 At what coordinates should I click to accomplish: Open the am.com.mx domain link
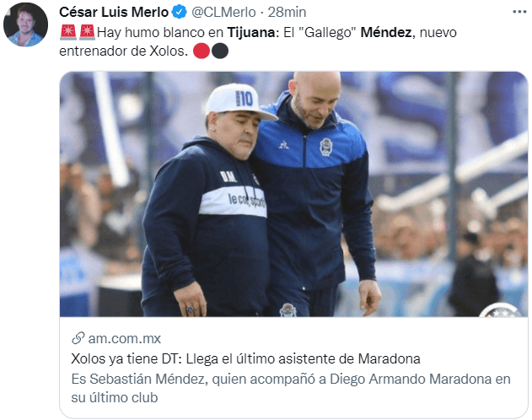pos(125,338)
